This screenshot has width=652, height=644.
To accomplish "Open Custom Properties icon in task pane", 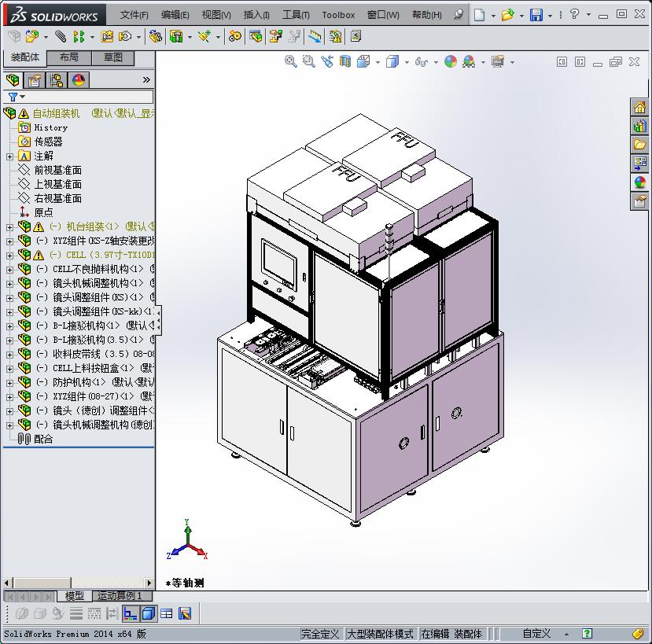I will (640, 201).
